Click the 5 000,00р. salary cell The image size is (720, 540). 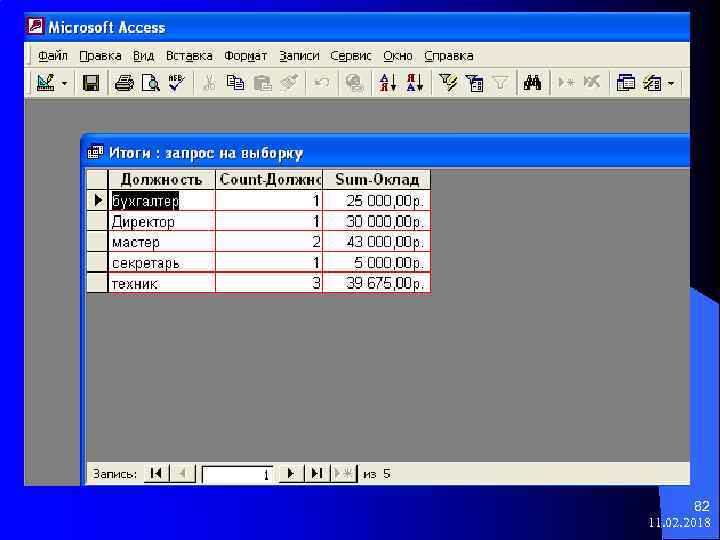point(377,263)
